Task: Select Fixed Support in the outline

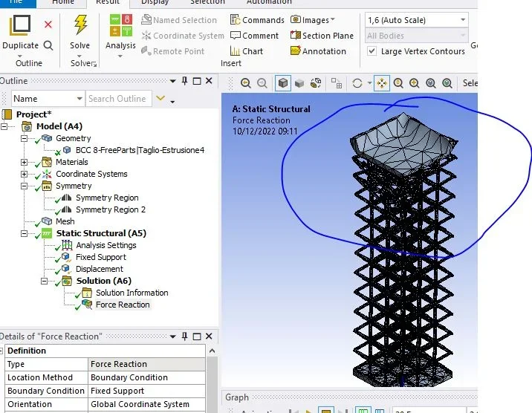Action: [101, 257]
